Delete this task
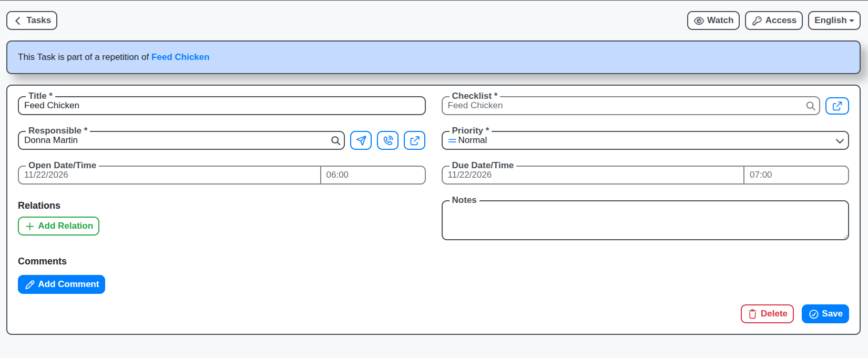This screenshot has height=358, width=868. click(x=767, y=314)
